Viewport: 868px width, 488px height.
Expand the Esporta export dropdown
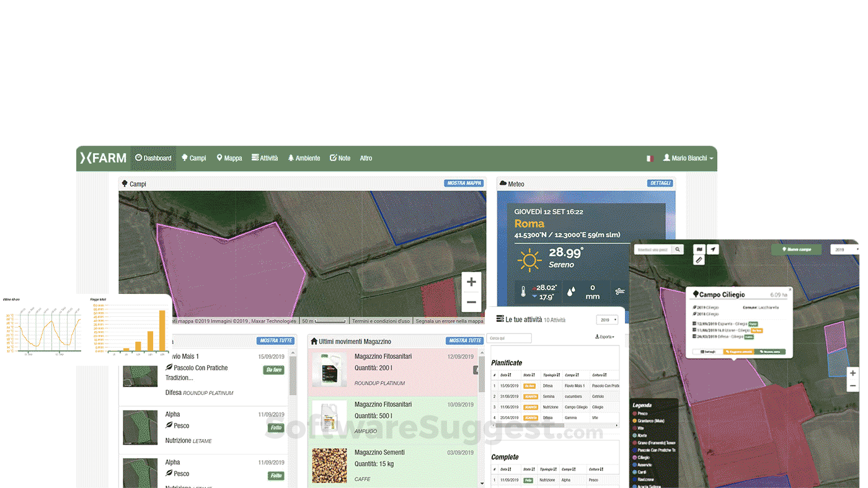pos(604,337)
